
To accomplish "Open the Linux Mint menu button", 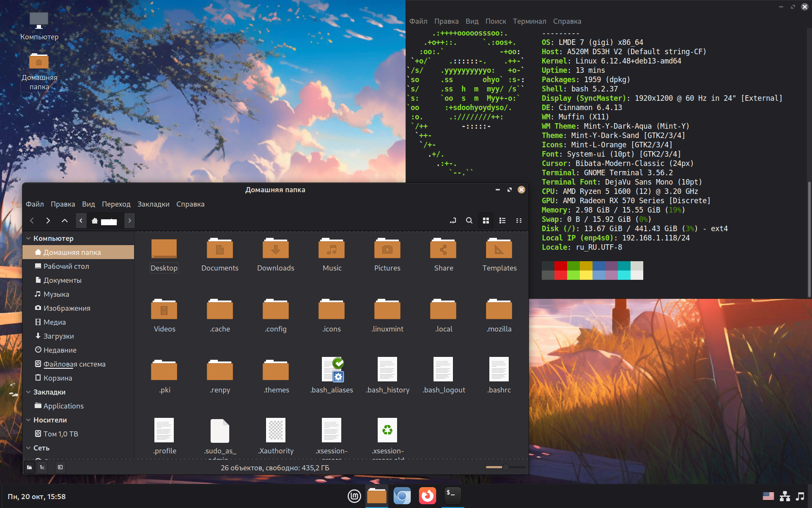I will (354, 496).
